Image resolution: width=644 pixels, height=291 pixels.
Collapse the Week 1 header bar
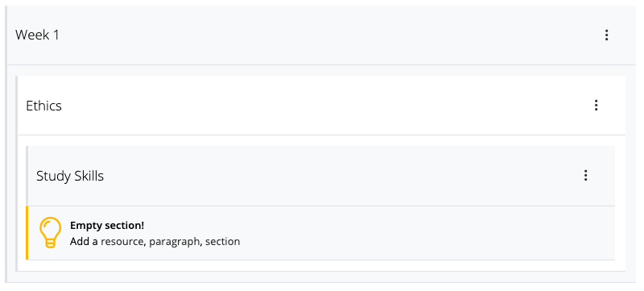[x=321, y=35]
